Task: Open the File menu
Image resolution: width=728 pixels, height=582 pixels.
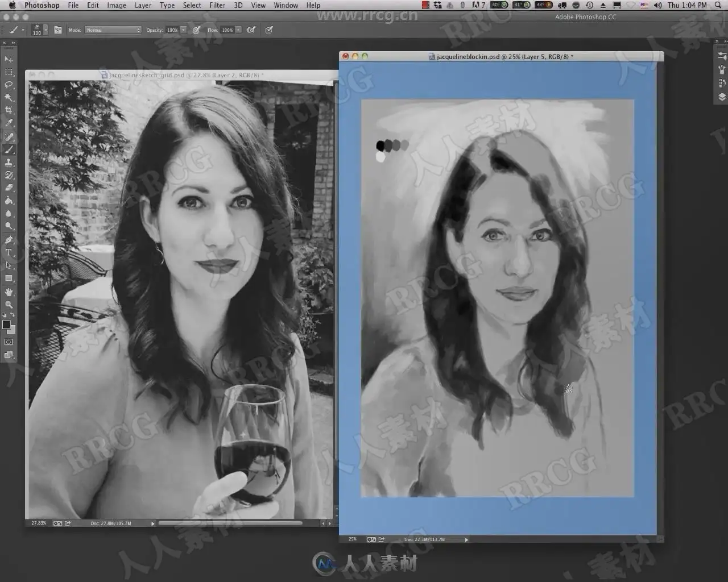Action: (73, 5)
